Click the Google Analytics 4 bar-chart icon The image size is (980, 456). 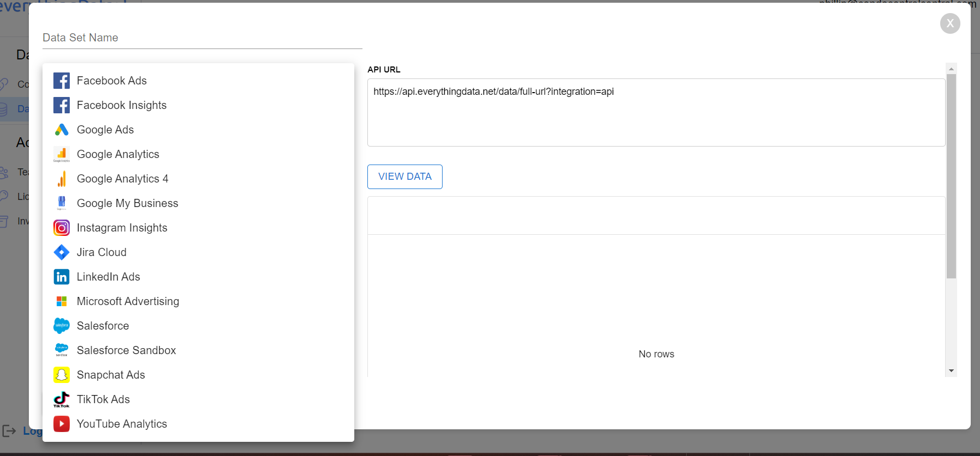click(x=62, y=179)
